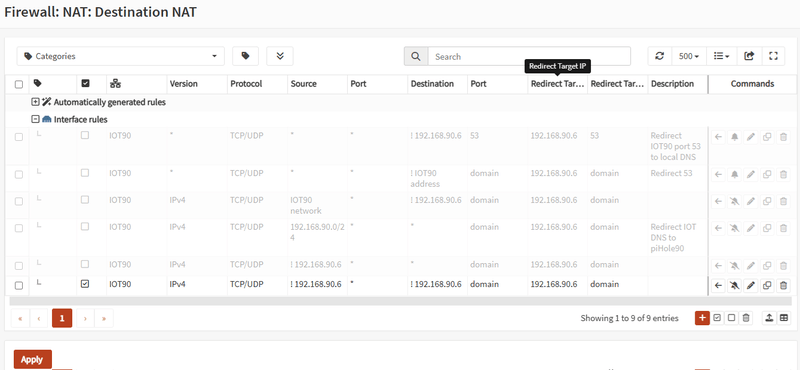This screenshot has width=800, height=370.
Task: Toggle the fullscreen view icon
Action: point(773,56)
